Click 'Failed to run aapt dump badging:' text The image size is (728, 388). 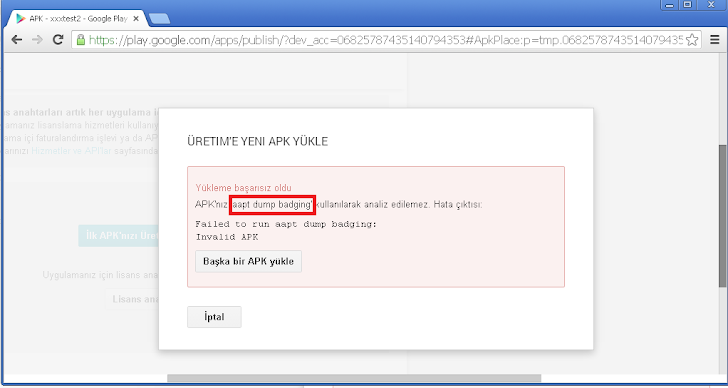[x=286, y=224]
